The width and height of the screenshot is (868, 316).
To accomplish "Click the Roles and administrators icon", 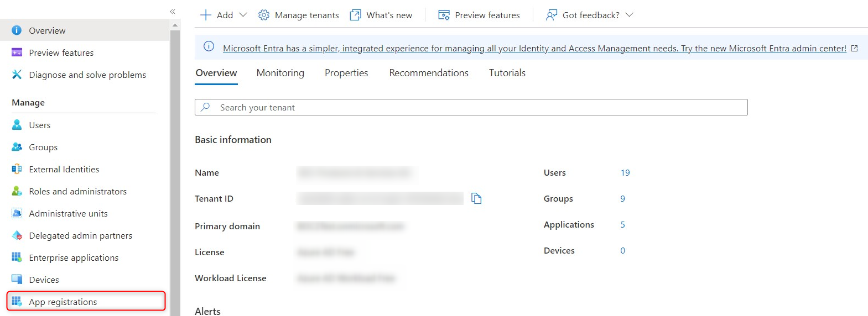I will pos(17,191).
